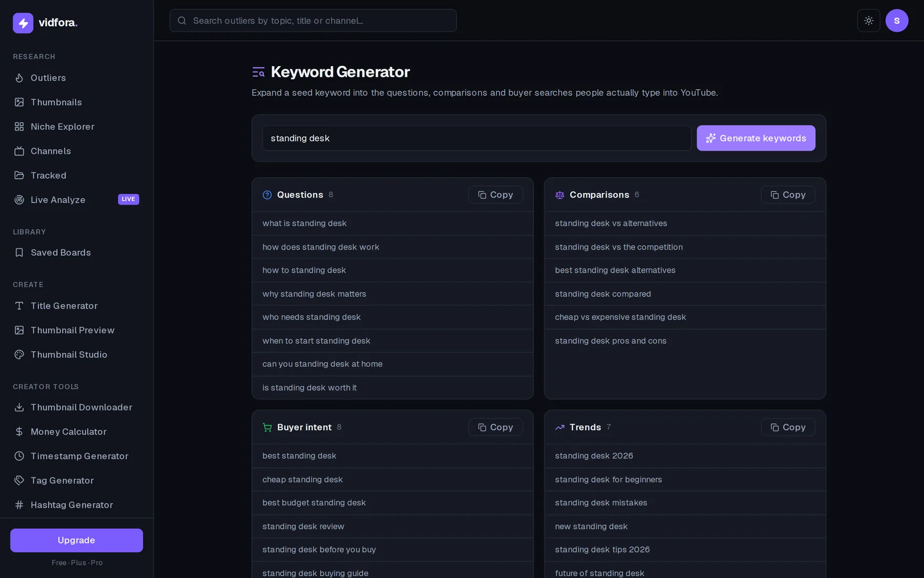924x578 pixels.
Task: Click the Live Analyze target icon
Action: point(19,200)
